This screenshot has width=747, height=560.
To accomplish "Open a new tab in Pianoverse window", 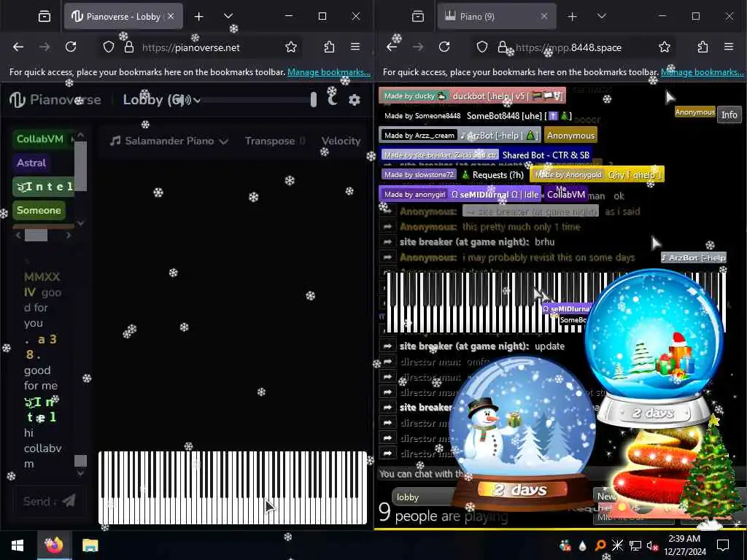I will pos(198,17).
